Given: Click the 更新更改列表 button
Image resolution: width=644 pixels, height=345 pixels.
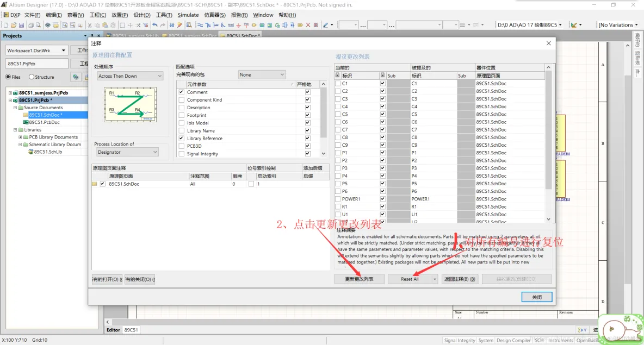Looking at the screenshot, I should click(x=360, y=279).
